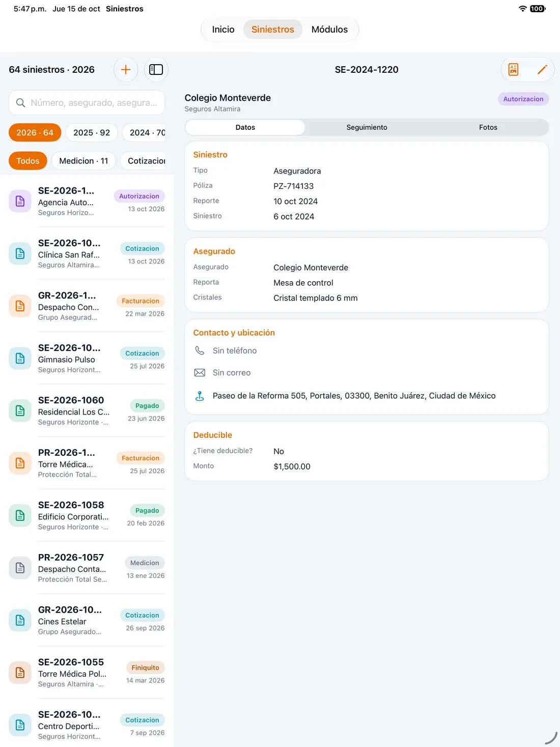Go to the Inicio tab

click(x=223, y=30)
